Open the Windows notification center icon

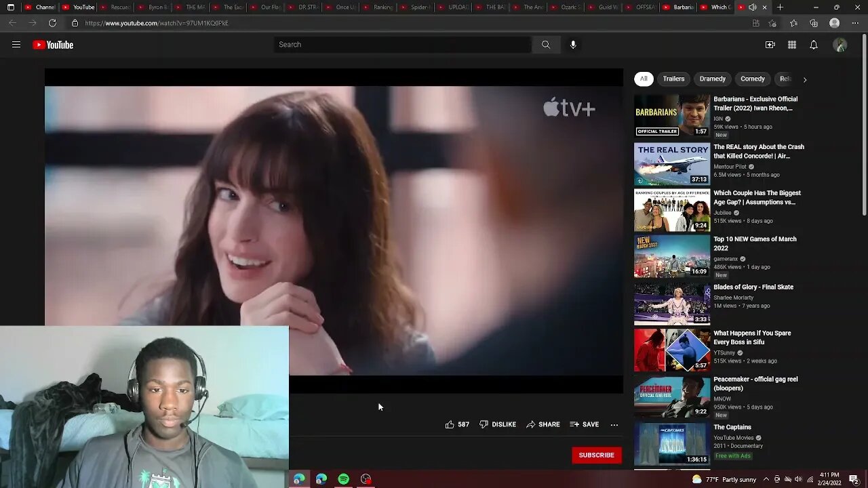(854, 479)
